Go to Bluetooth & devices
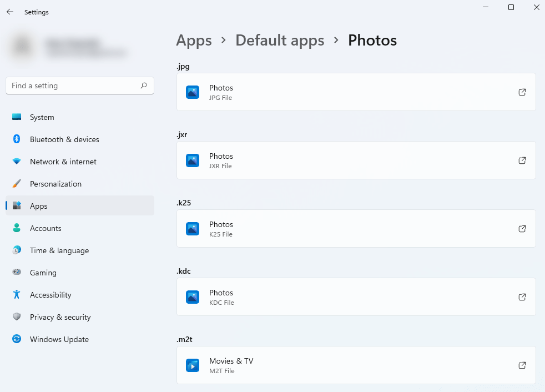 (x=64, y=139)
